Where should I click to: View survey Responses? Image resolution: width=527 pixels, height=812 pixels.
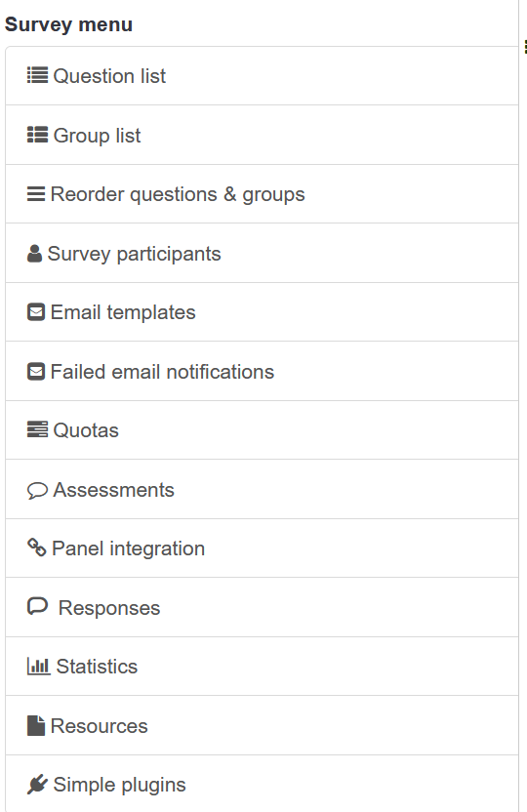[x=262, y=607]
